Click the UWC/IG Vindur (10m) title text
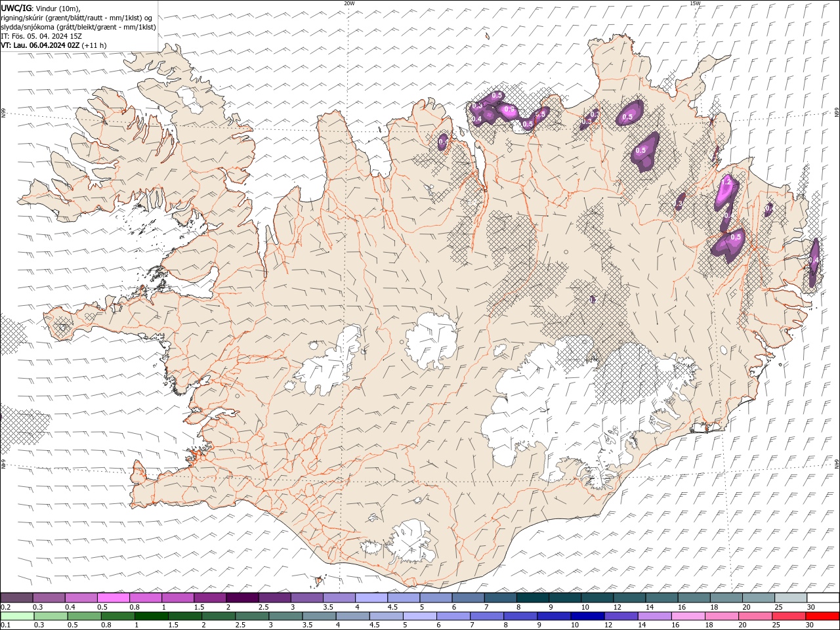This screenshot has height=630, width=840. tap(40, 8)
